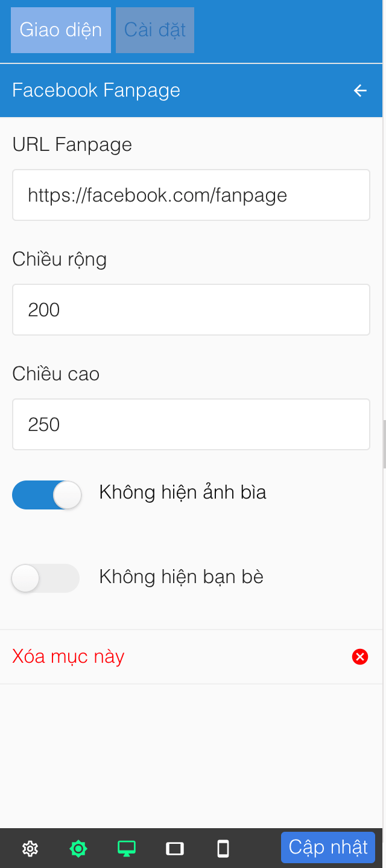Click 'Xóa mục này' delete link
386x868 pixels.
pos(68,657)
